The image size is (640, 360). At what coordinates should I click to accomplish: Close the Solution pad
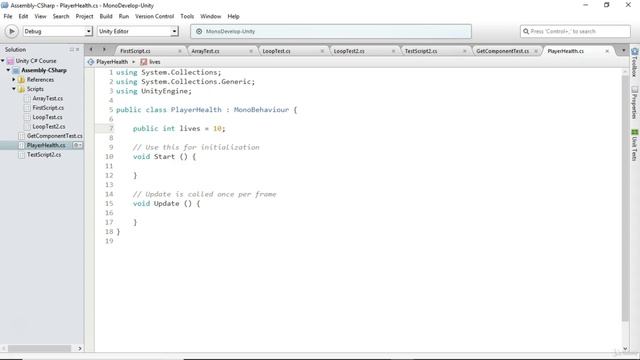(x=78, y=49)
